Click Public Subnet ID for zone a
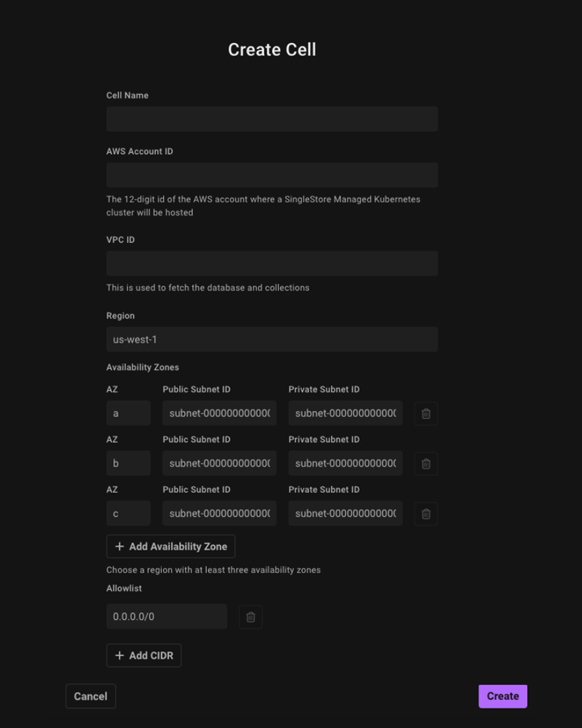Viewport: 582px width, 728px height. point(219,413)
